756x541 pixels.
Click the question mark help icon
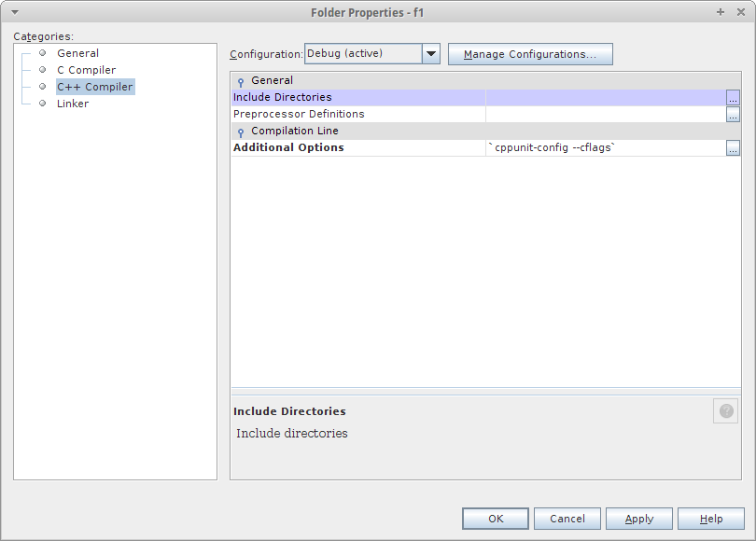point(725,411)
